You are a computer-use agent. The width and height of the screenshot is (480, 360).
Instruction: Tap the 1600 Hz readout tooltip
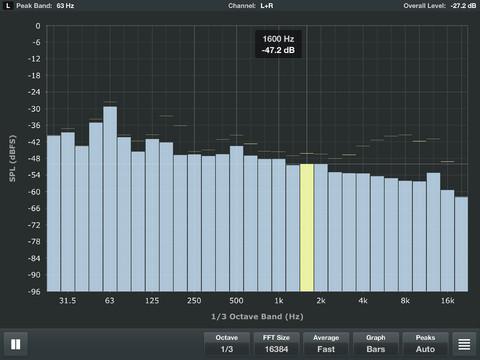[x=278, y=44]
